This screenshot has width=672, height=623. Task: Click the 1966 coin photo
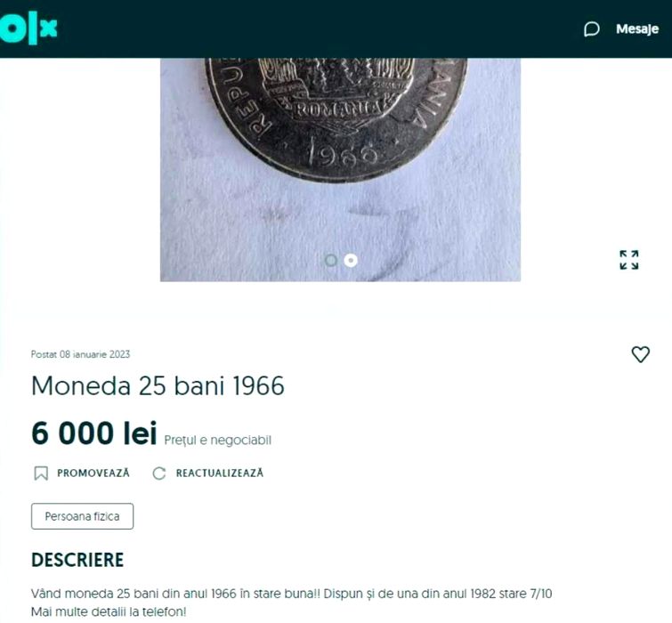click(340, 170)
